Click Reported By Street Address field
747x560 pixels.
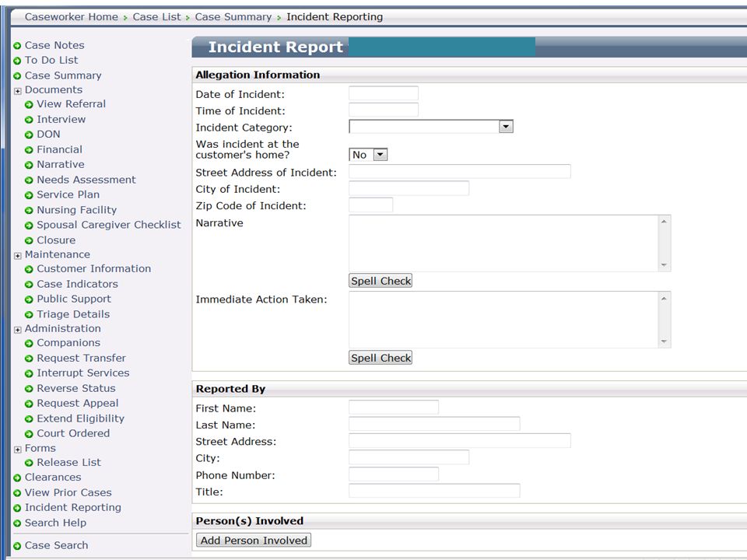click(460, 440)
